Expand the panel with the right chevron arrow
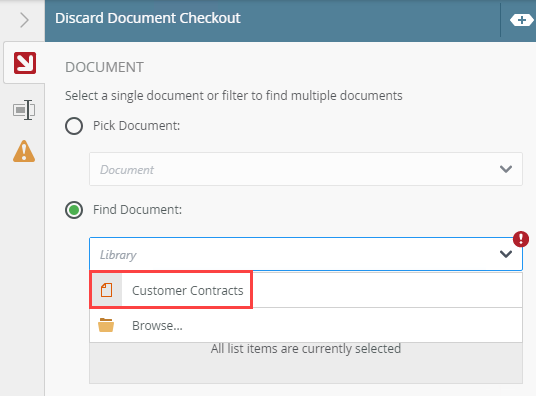 24,20
